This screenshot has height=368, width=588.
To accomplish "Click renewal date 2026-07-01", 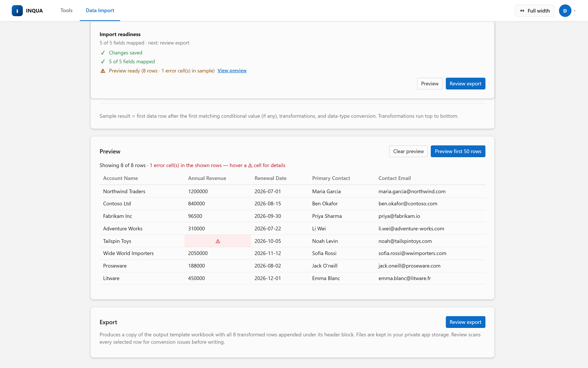I will (268, 191).
